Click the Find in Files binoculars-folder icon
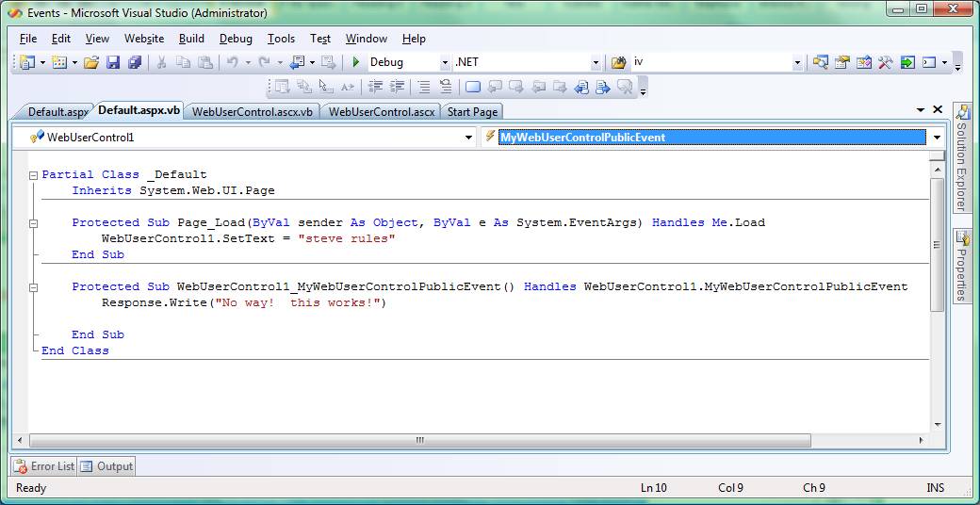Image resolution: width=980 pixels, height=505 pixels. point(618,62)
